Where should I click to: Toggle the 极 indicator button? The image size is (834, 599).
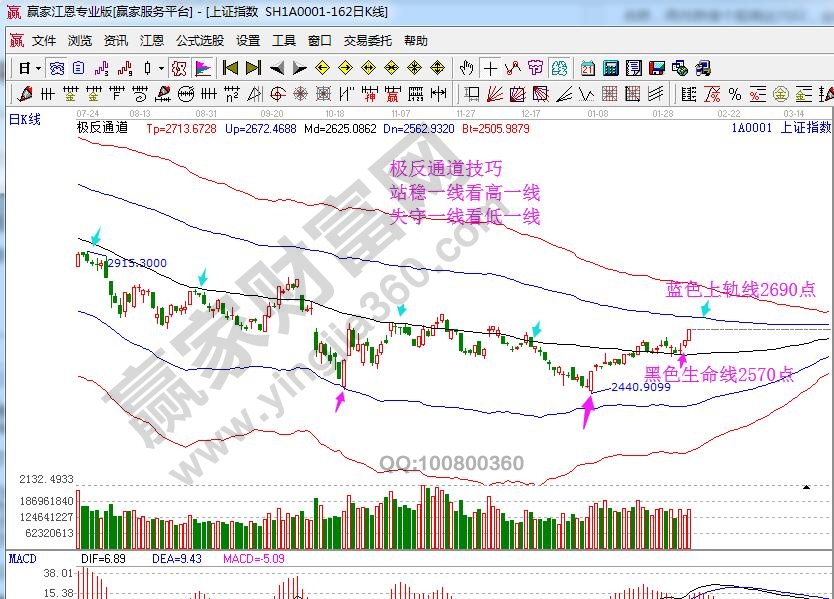click(x=178, y=68)
